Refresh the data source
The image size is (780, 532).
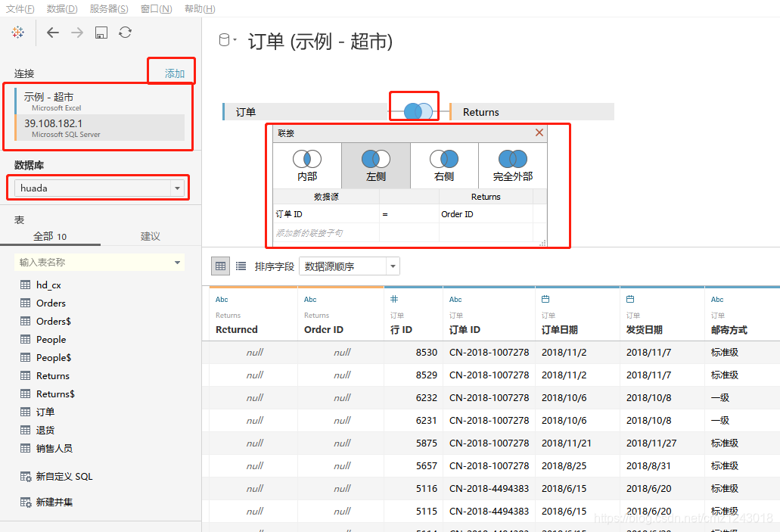(x=126, y=33)
